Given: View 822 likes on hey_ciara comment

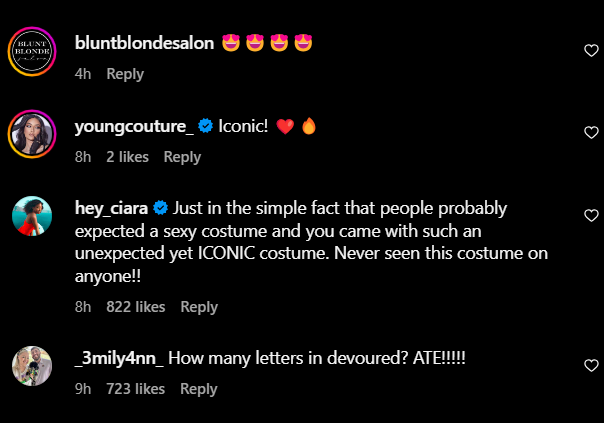Looking at the screenshot, I should coord(135,307).
